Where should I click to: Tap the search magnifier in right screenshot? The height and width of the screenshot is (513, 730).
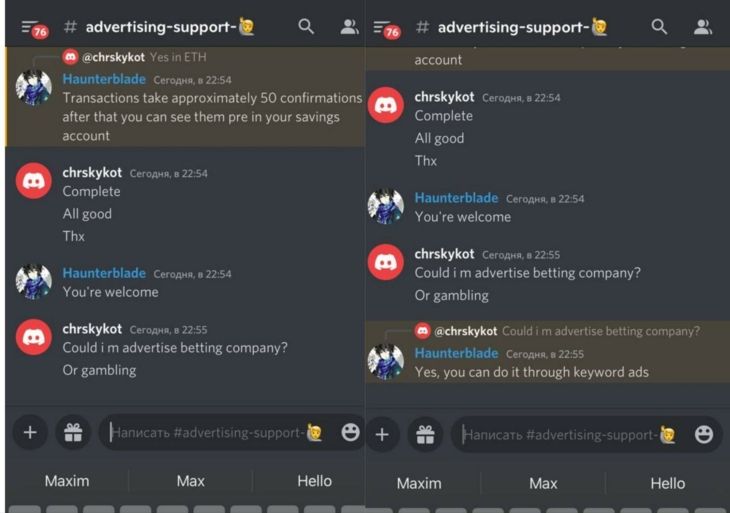coord(659,27)
